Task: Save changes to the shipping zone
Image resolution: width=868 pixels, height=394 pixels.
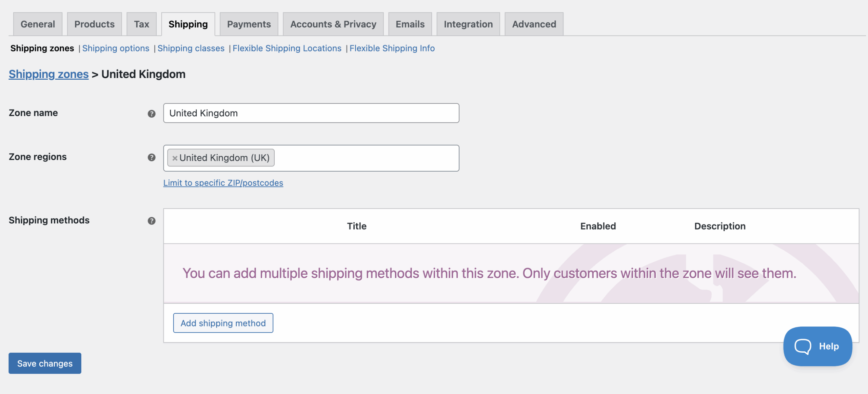Action: (x=44, y=363)
